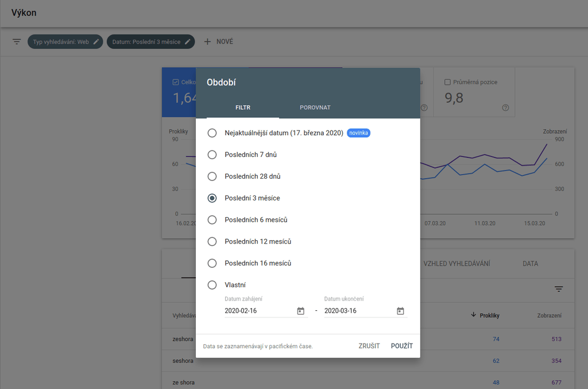Click the impressions value 677
Viewport: 588px width, 389px height.
point(556,383)
